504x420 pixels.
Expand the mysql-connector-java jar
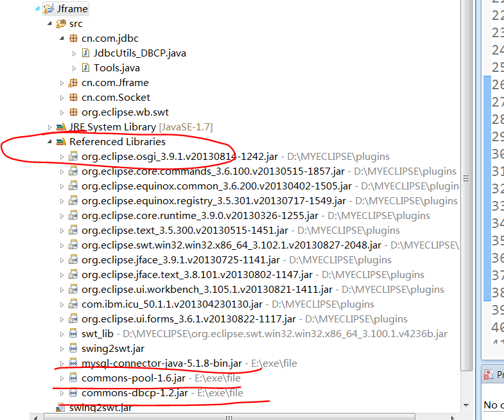62,363
